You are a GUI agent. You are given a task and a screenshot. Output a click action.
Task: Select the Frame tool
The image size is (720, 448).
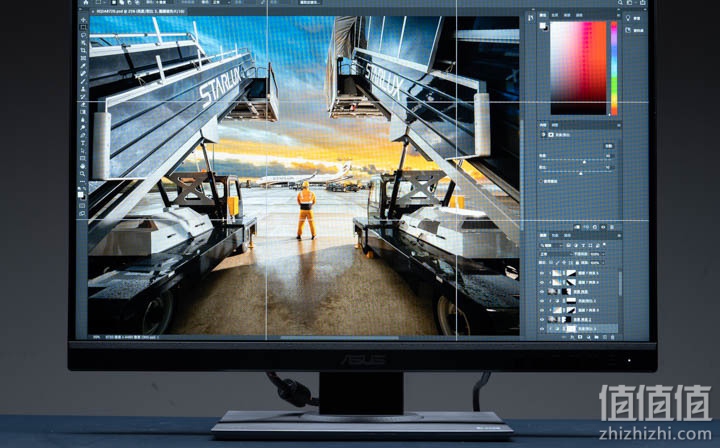(x=83, y=58)
